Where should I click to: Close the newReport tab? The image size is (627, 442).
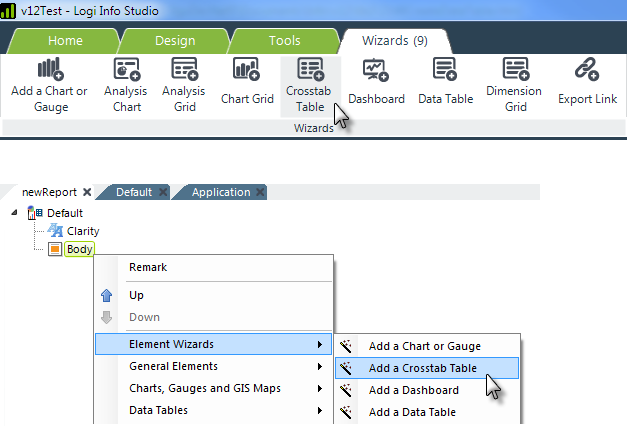pos(87,192)
